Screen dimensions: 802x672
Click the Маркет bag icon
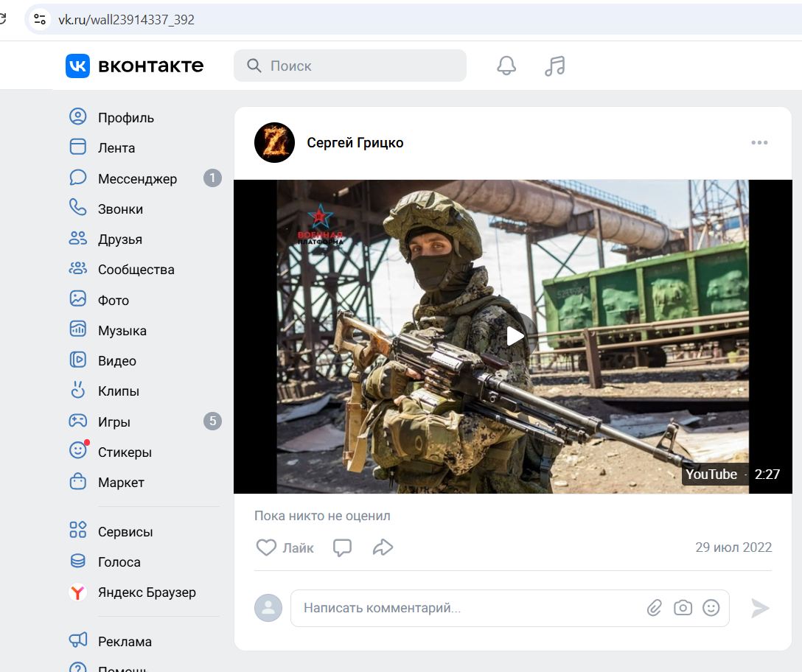click(77, 481)
